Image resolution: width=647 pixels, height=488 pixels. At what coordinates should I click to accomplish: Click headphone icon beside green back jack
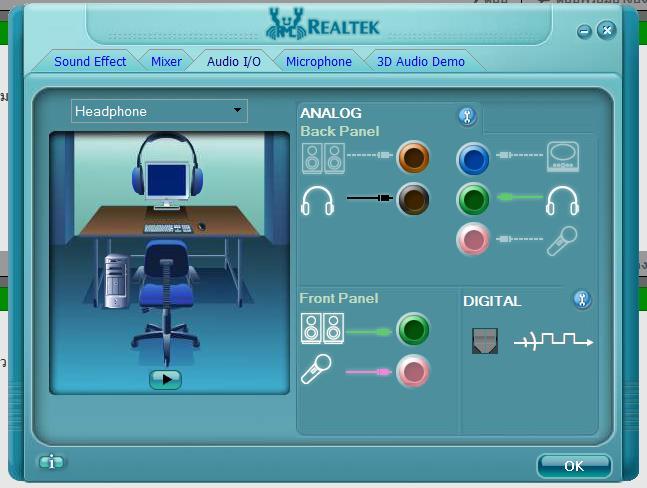[562, 200]
